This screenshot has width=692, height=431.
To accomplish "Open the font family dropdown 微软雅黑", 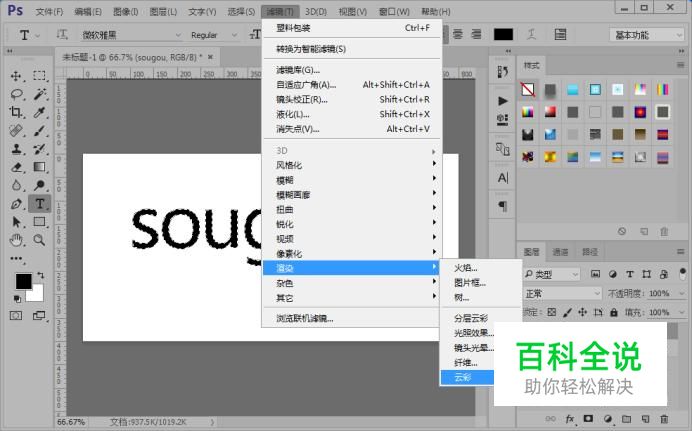I will 131,35.
